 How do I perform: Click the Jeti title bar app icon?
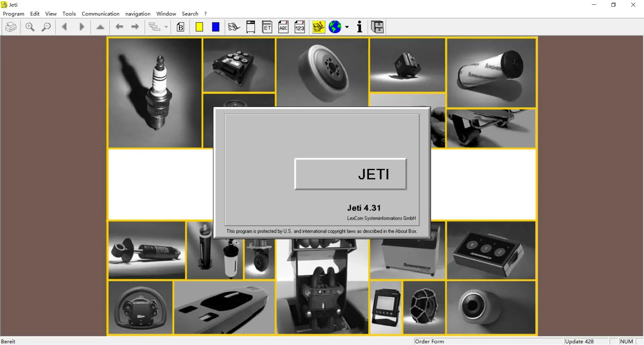point(4,5)
